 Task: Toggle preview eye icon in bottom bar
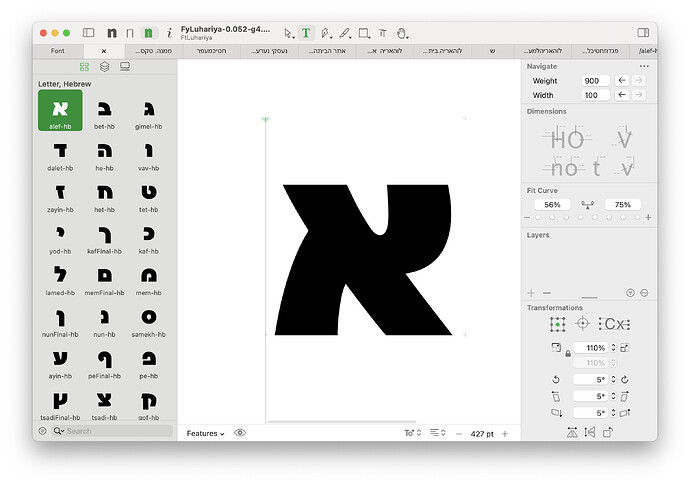click(x=240, y=433)
